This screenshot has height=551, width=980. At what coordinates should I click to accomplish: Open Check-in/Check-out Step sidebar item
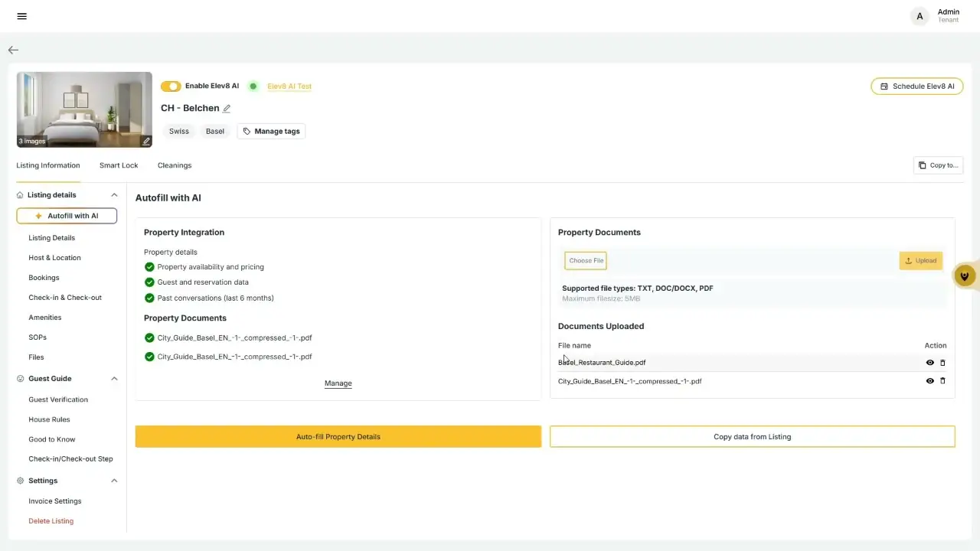point(70,459)
